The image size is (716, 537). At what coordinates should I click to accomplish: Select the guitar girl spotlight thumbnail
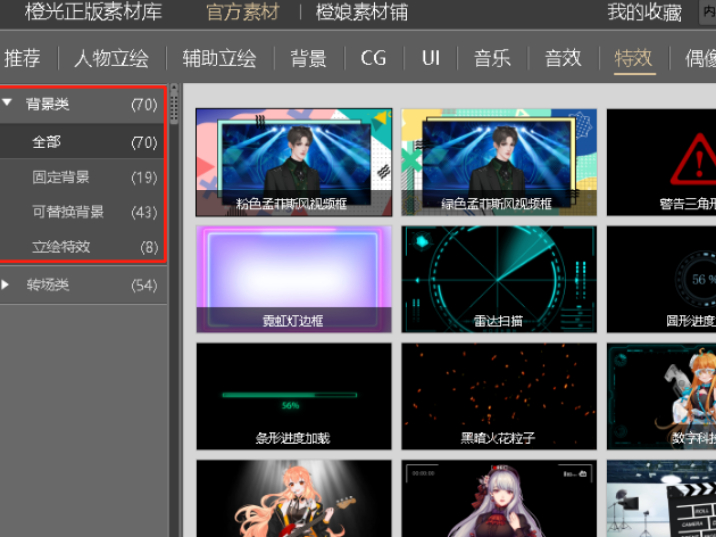coord(294,499)
